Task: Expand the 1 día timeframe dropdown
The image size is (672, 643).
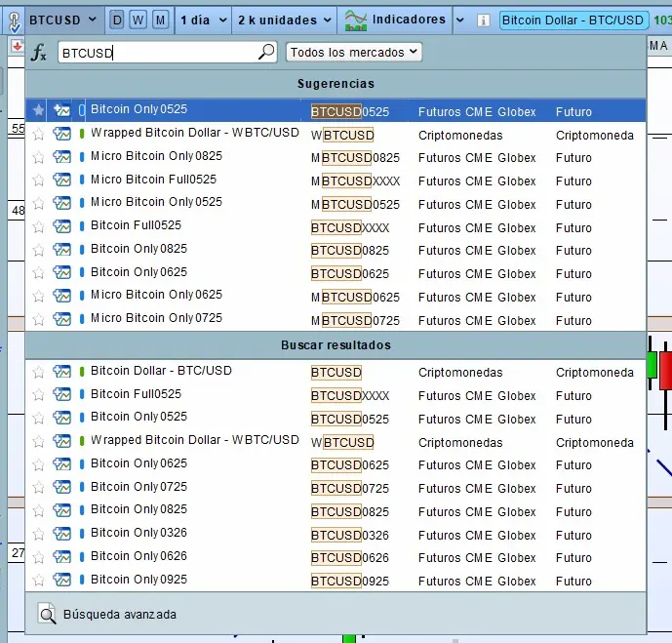Action: 204,20
